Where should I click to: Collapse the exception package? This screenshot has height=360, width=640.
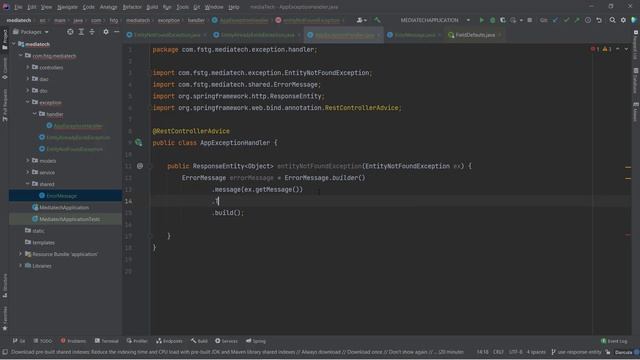tap(28, 102)
